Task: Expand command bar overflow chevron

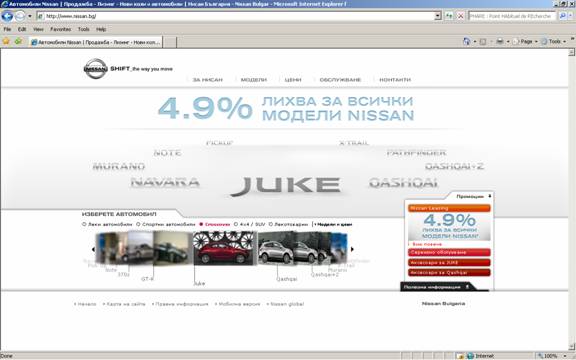Action: click(572, 39)
